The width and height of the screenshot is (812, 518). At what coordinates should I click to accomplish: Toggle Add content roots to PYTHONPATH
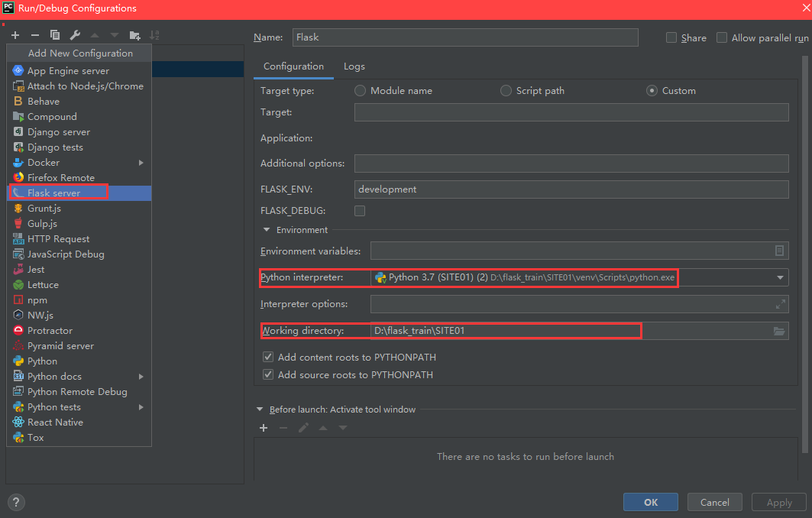pos(267,357)
